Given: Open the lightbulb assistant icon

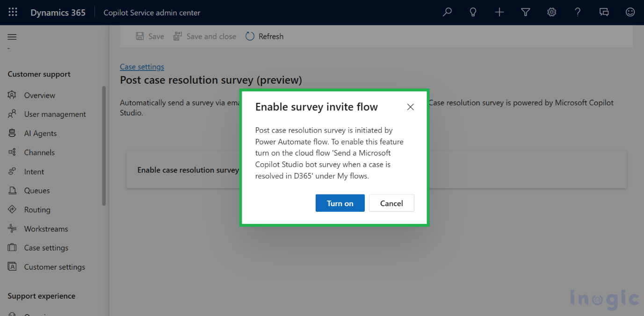Looking at the screenshot, I should tap(473, 13).
